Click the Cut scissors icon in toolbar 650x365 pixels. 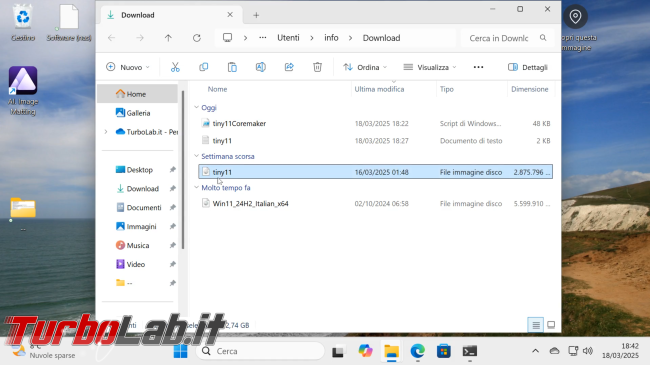175,67
